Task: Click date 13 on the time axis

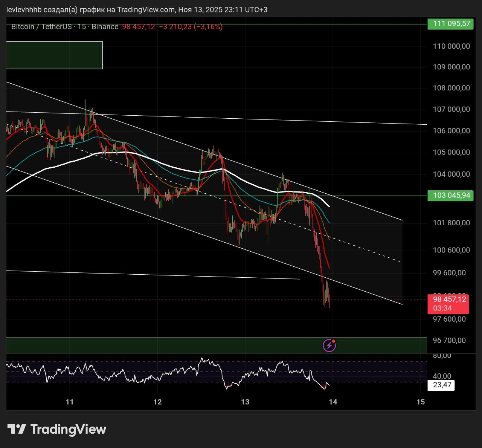Action: (245, 402)
